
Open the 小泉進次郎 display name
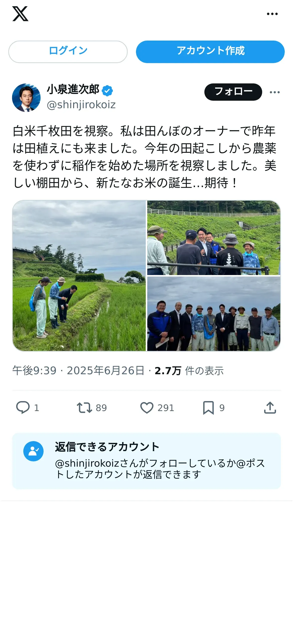point(73,90)
